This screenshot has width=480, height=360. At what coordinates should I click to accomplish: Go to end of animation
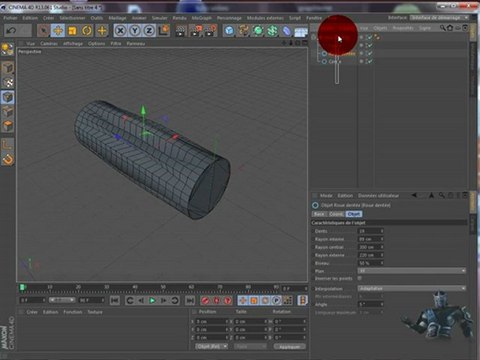point(190,301)
